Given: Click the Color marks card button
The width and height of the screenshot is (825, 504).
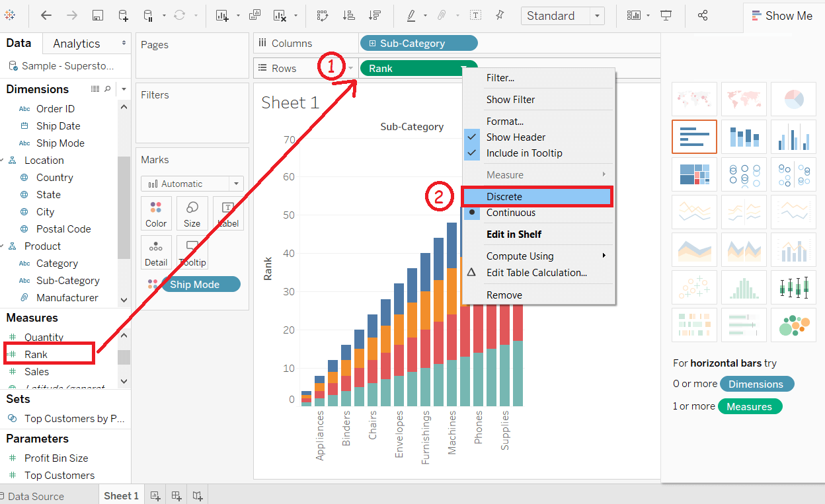Looking at the screenshot, I should (156, 213).
